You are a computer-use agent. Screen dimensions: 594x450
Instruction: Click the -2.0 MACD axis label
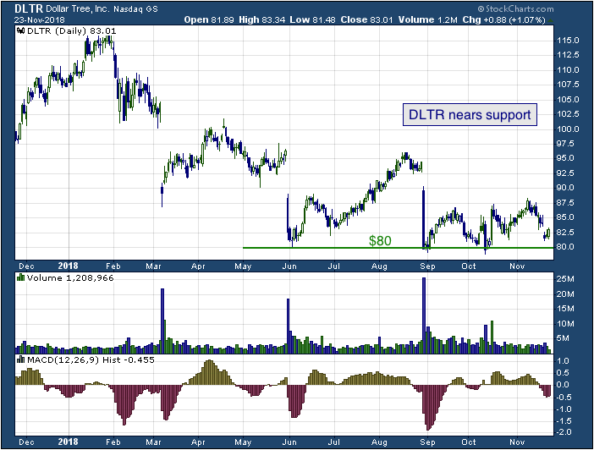click(x=563, y=432)
